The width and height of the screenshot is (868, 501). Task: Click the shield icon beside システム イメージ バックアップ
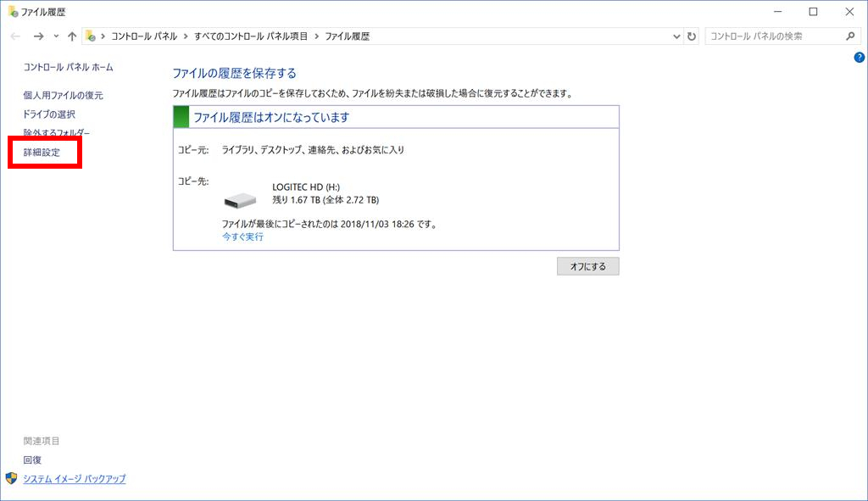pyautogui.click(x=12, y=479)
